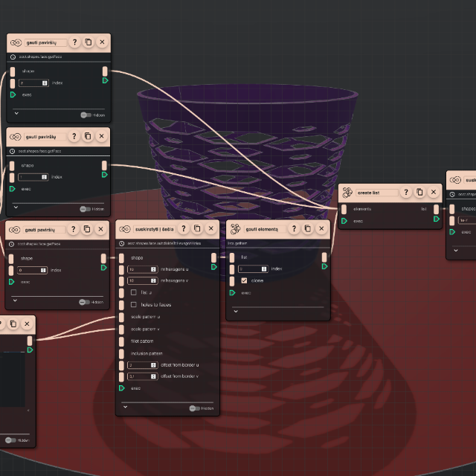This screenshot has width=476, height=476.
Task: Duplicate the index 2 gauti paviršių node
Action: (x=89, y=42)
